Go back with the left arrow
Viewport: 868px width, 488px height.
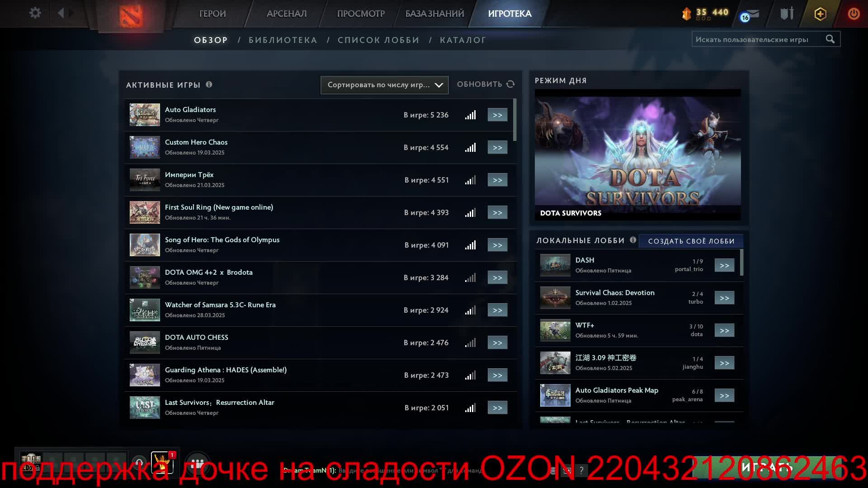(61, 13)
